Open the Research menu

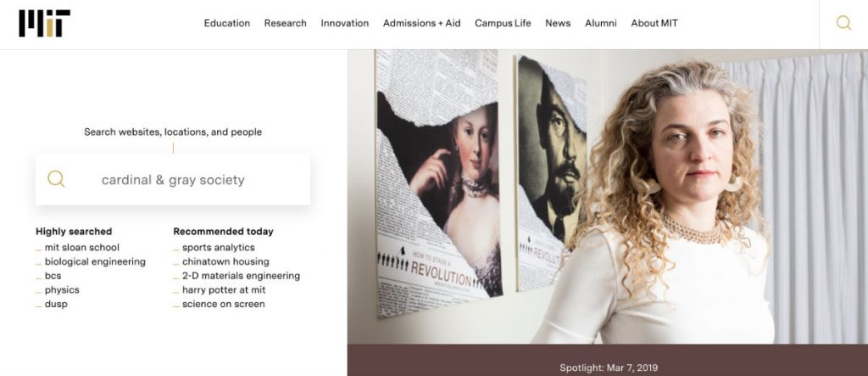pos(285,24)
